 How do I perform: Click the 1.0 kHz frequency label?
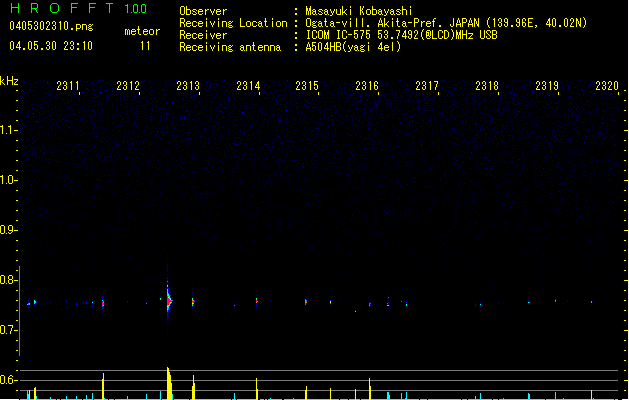[8, 180]
